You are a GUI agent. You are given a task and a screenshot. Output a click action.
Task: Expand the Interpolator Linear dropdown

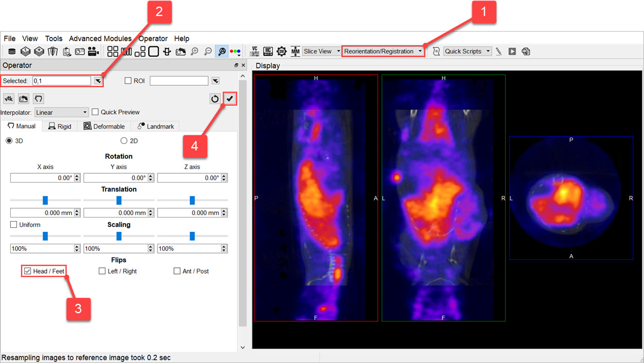coord(62,112)
